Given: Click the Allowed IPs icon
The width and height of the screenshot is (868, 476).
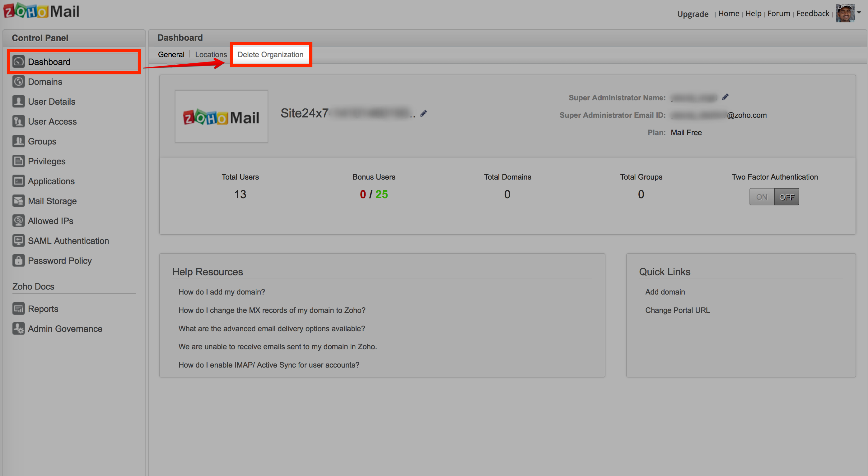Looking at the screenshot, I should click(19, 221).
